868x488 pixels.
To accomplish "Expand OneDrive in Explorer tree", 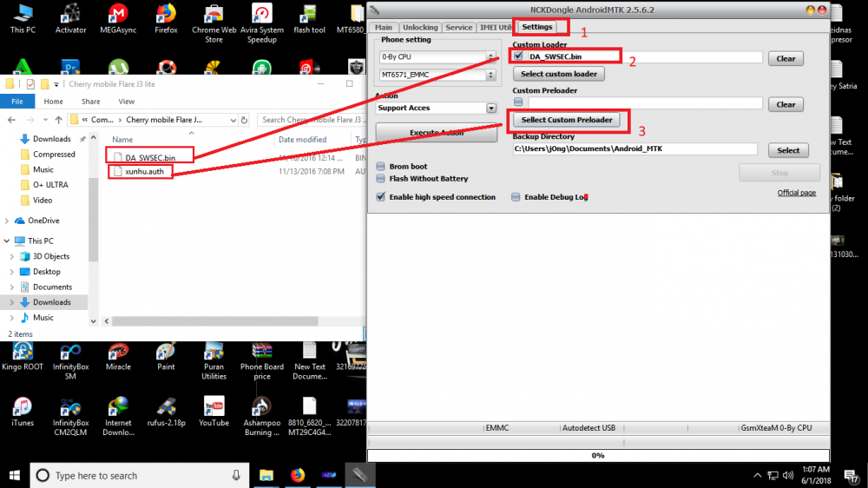I will coord(7,221).
